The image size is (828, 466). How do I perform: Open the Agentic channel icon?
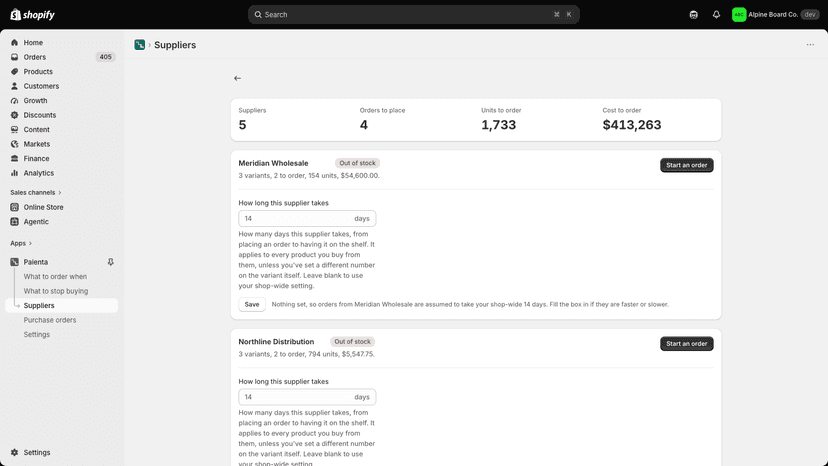pyautogui.click(x=14, y=222)
